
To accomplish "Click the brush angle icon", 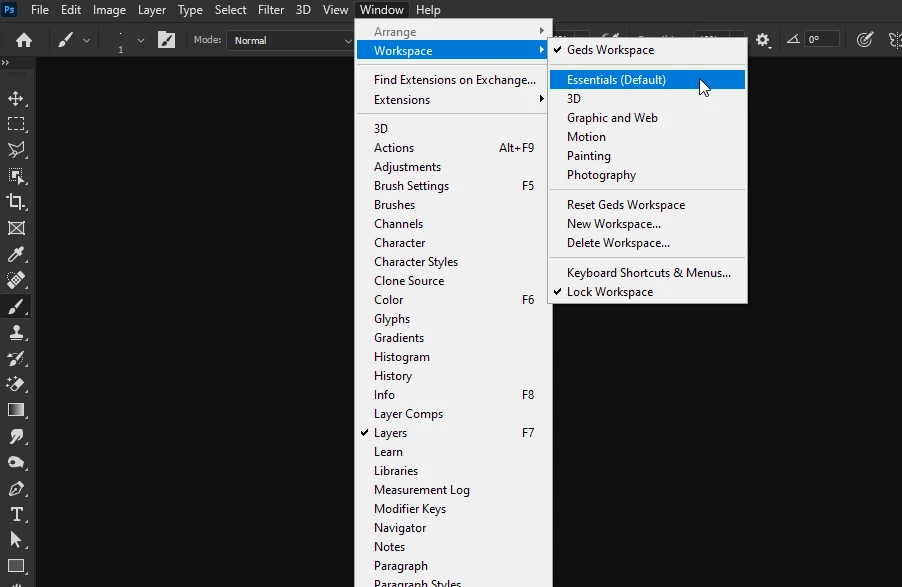I will click(793, 39).
